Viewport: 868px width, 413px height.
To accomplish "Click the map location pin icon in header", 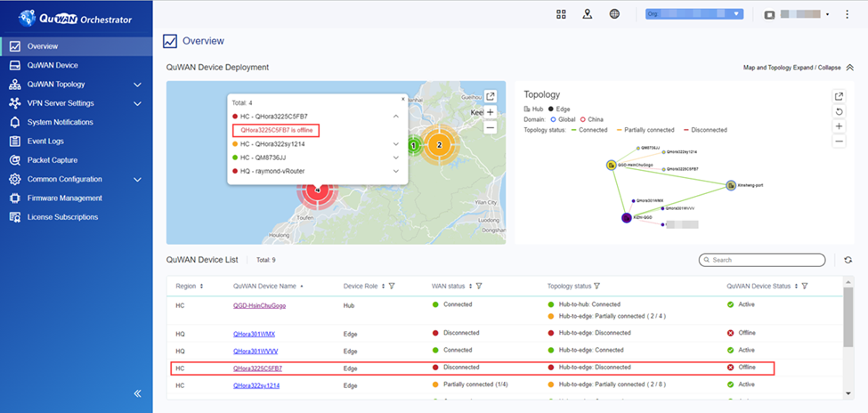I will pyautogui.click(x=588, y=14).
